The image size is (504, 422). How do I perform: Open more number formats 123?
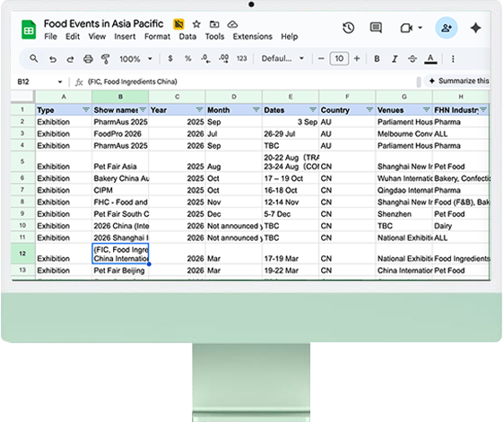tap(242, 58)
